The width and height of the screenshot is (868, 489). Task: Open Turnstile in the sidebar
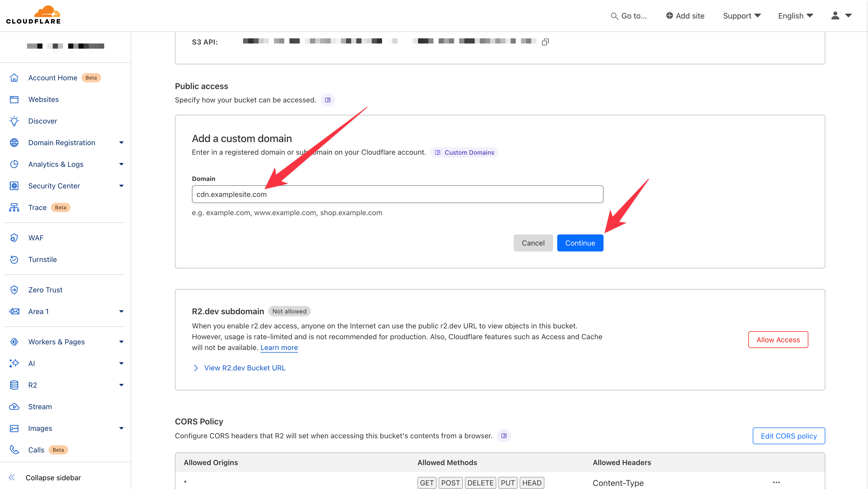pos(42,259)
